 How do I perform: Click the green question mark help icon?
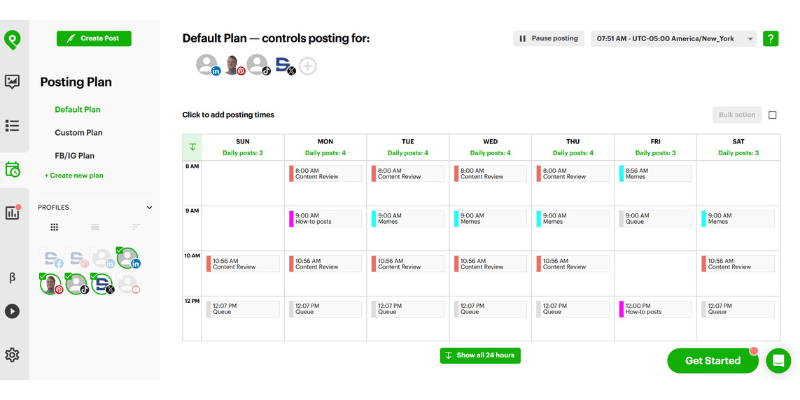click(x=771, y=39)
